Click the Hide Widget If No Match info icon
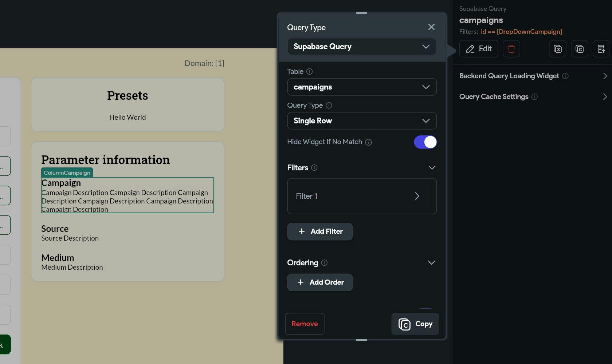This screenshot has height=364, width=612. coord(368,142)
